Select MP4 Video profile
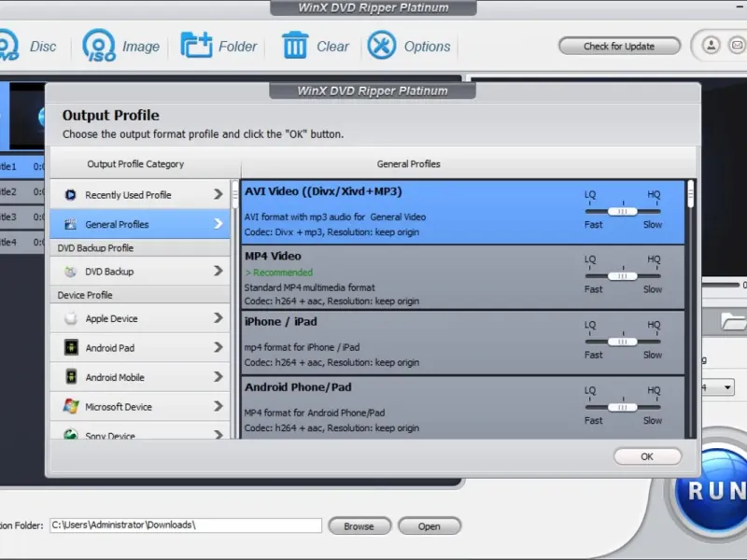This screenshot has width=747, height=560. 463,277
